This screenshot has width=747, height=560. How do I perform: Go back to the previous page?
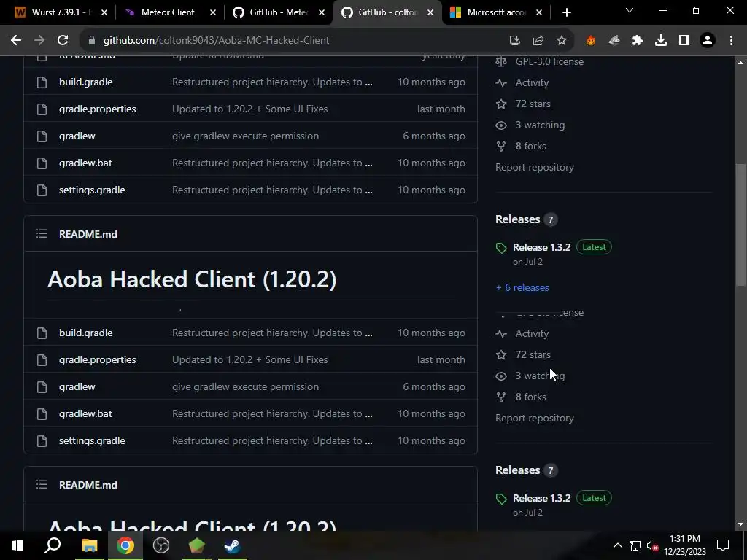[x=16, y=41]
